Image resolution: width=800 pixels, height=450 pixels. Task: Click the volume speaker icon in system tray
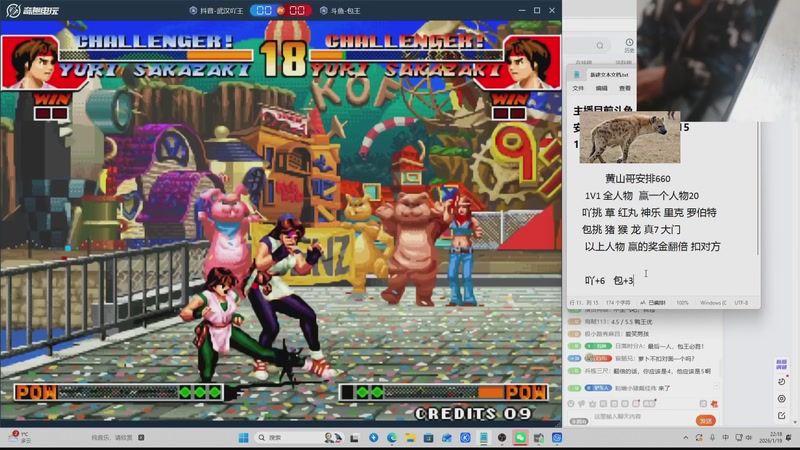pyautogui.click(x=749, y=438)
